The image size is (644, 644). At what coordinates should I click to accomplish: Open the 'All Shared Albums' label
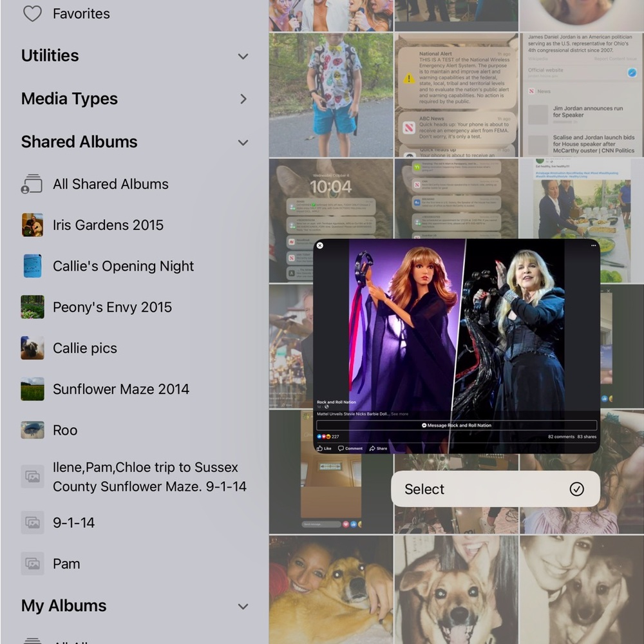click(x=111, y=184)
